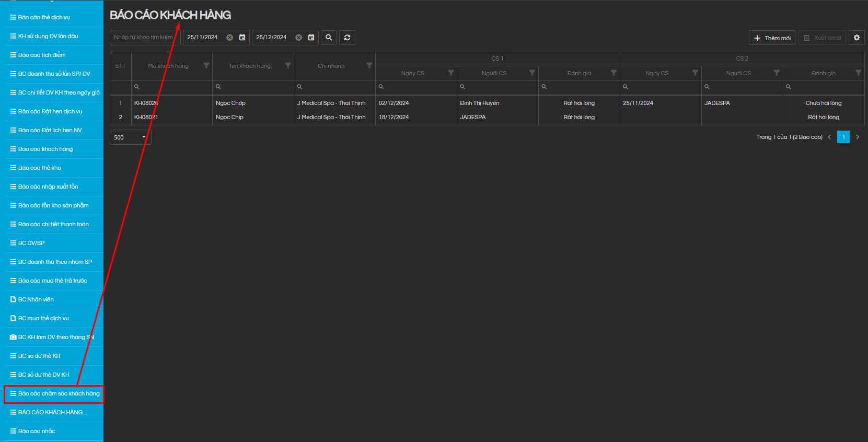Open the settings gear icon
Screen dimensions: 868x442
point(857,38)
